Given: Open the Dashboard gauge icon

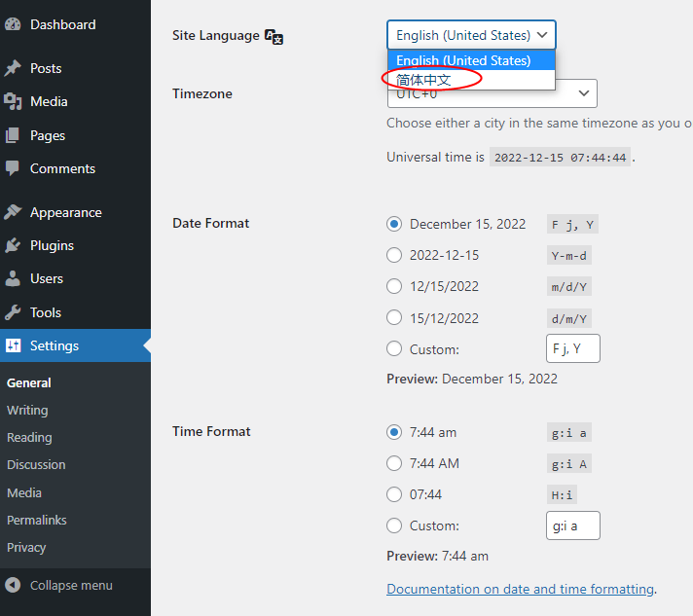Looking at the screenshot, I should pyautogui.click(x=13, y=24).
